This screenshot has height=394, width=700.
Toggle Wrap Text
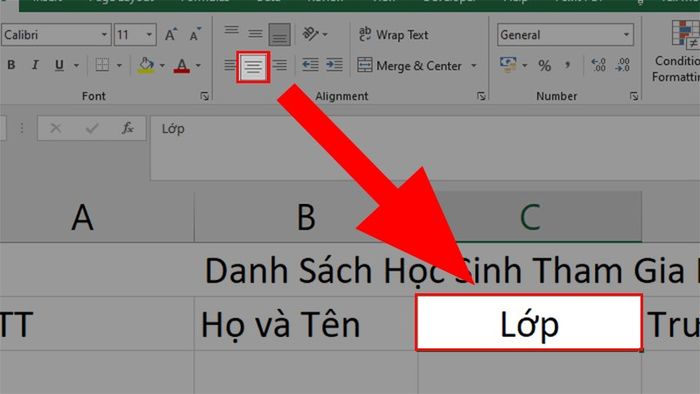[393, 34]
